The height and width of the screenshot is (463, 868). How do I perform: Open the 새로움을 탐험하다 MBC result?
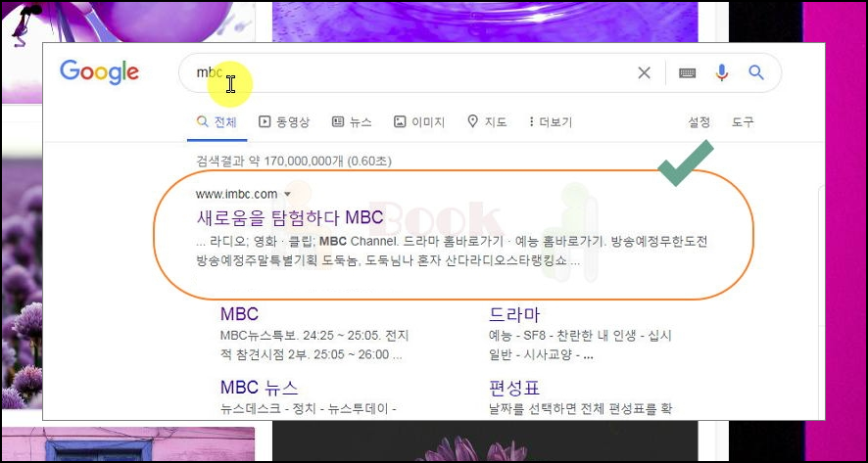pos(290,217)
